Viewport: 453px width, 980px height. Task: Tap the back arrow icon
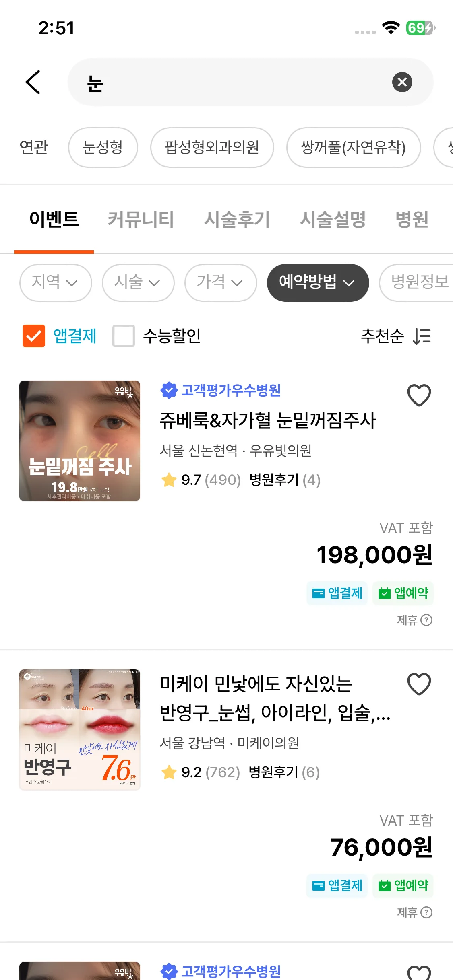coord(33,82)
